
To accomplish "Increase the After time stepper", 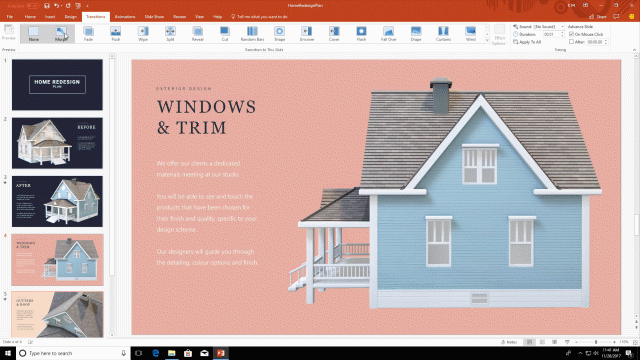I will pos(606,40).
